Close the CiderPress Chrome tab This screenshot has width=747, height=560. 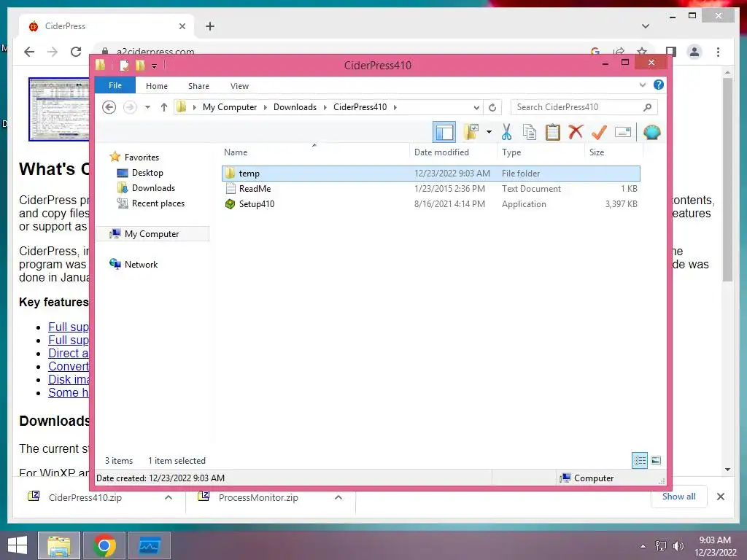(x=182, y=26)
